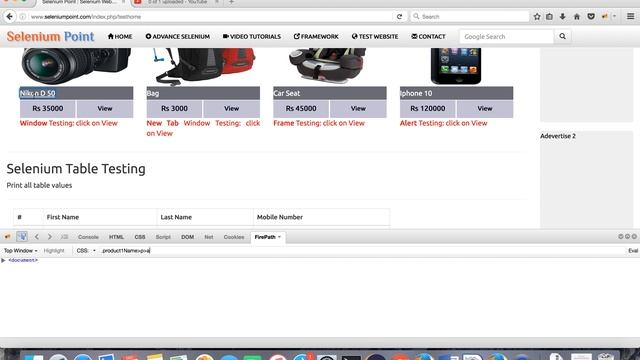Minimize the Firebug panel
This screenshot has width=640, height=360.
[x=620, y=236]
